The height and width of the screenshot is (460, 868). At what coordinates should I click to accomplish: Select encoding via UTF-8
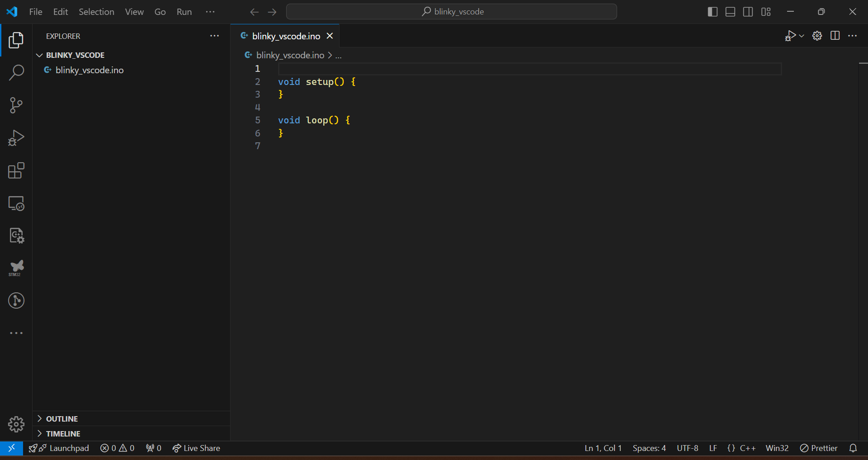(x=688, y=448)
